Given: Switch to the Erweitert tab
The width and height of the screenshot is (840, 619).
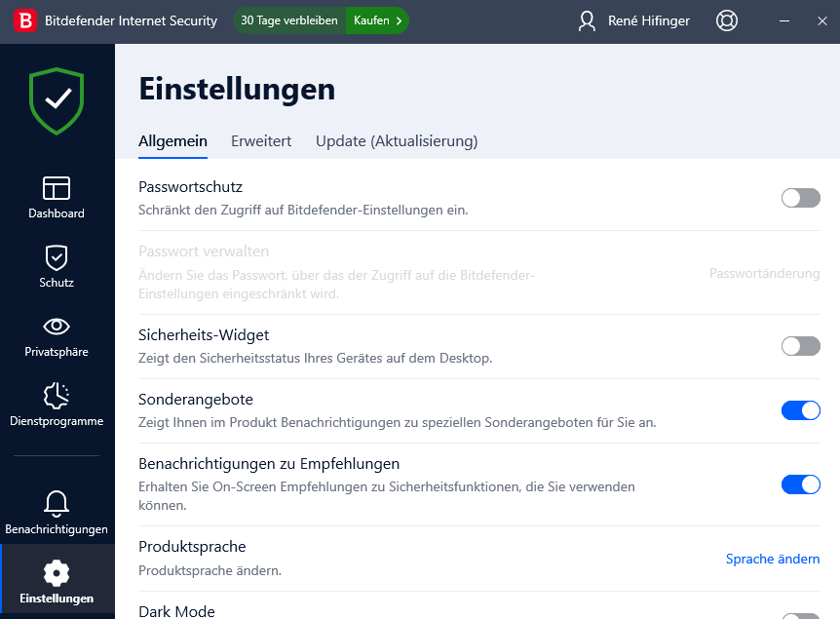Looking at the screenshot, I should pyautogui.click(x=261, y=141).
